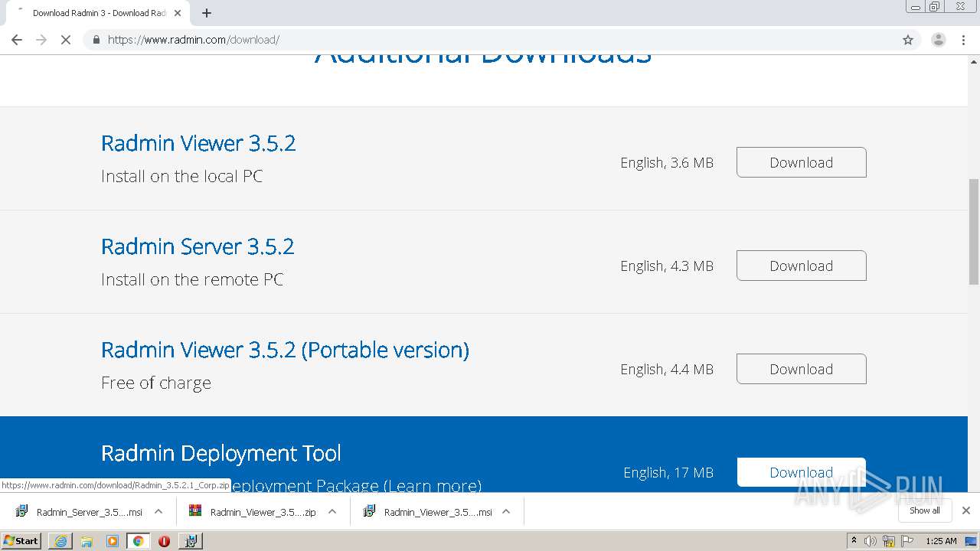Viewport: 980px width, 551px height.
Task: Download Radmin Server 3.5.2
Action: coord(801,266)
